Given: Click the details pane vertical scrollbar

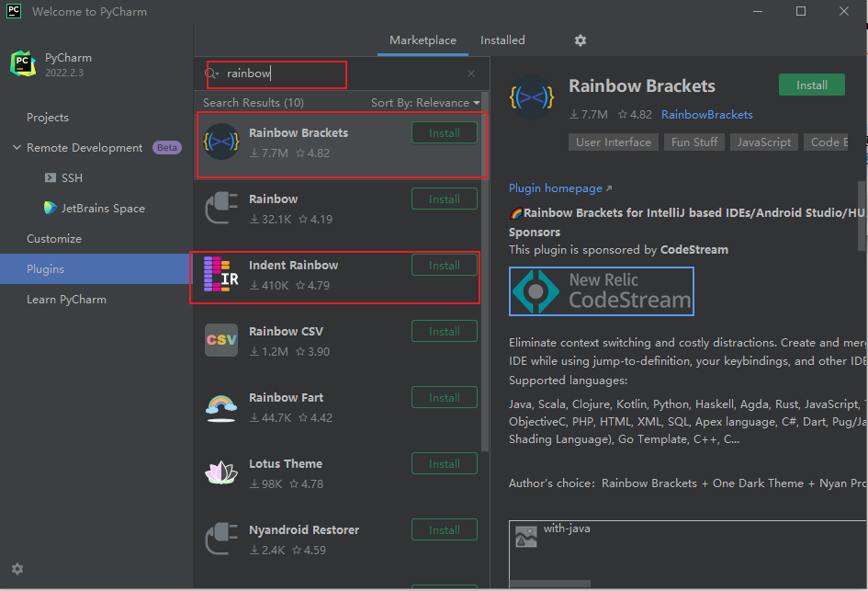Looking at the screenshot, I should point(862,215).
